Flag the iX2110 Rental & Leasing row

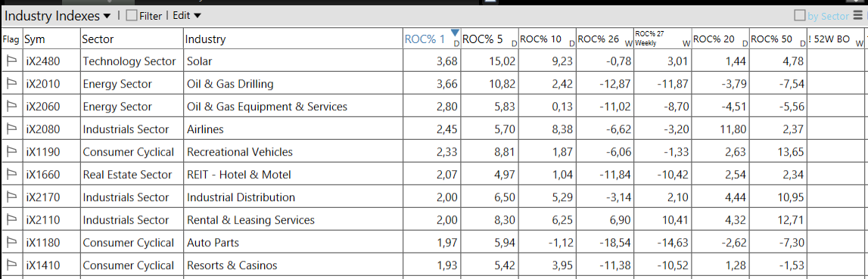[11, 220]
